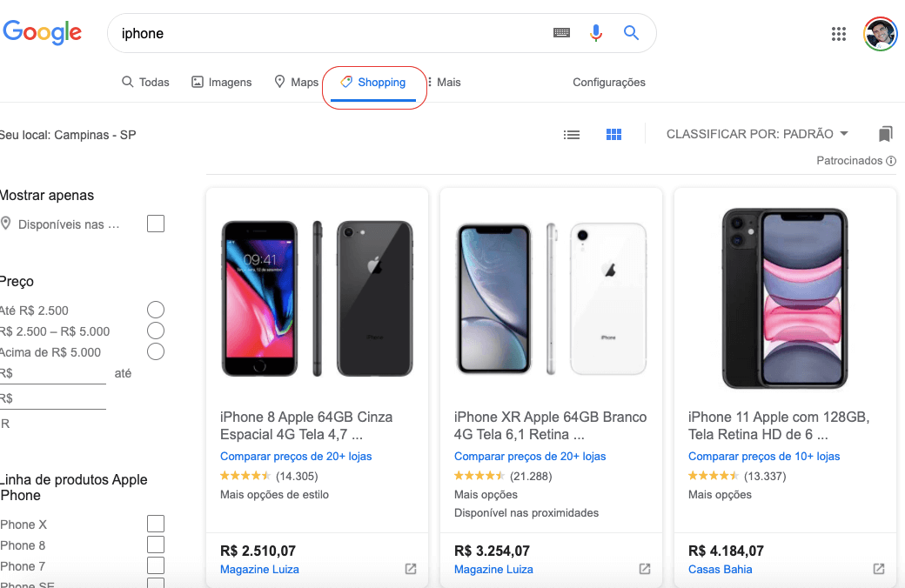Screen dimensions: 905x588
Task: Switch to grid view layout
Action: 613,135
